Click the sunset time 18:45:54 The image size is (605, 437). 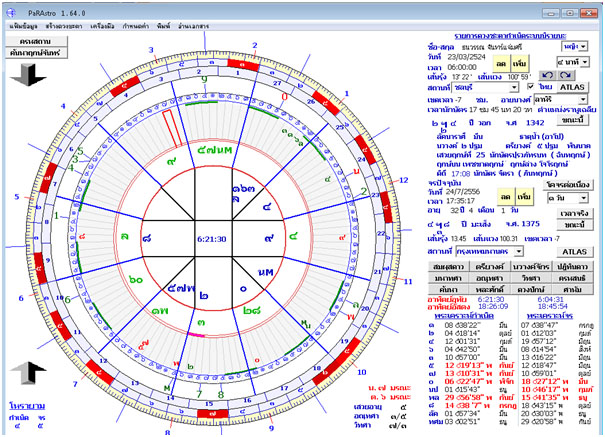pos(551,307)
